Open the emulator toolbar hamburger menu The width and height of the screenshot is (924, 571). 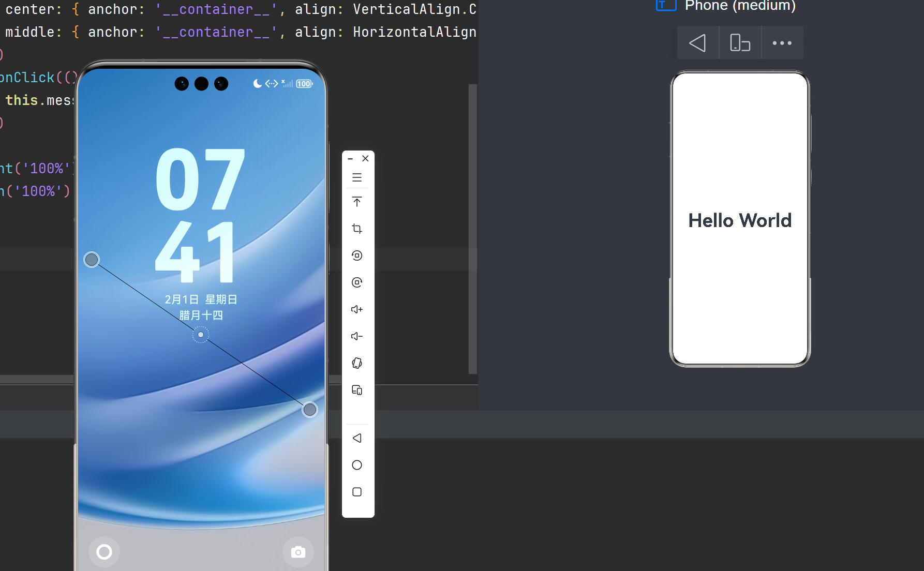coord(357,178)
